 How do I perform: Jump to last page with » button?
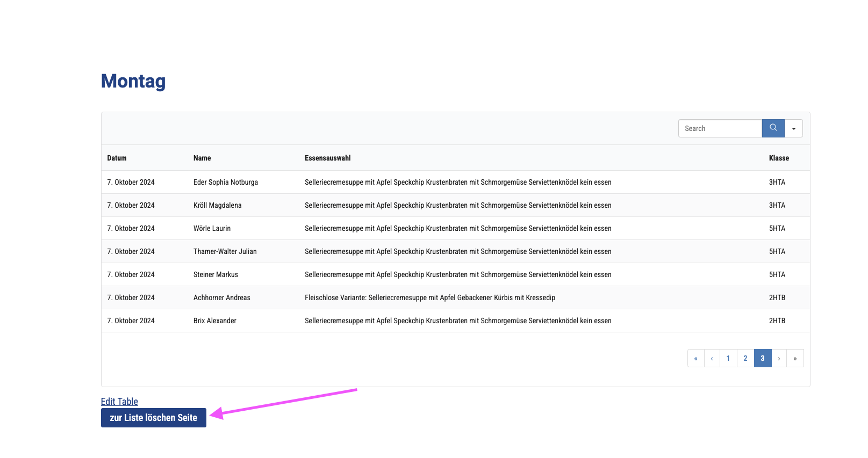[795, 358]
